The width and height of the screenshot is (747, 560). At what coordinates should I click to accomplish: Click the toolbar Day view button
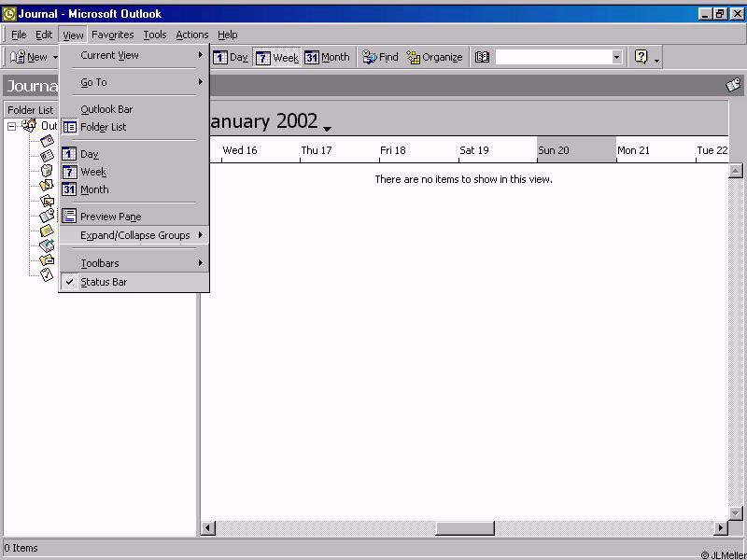pos(231,57)
